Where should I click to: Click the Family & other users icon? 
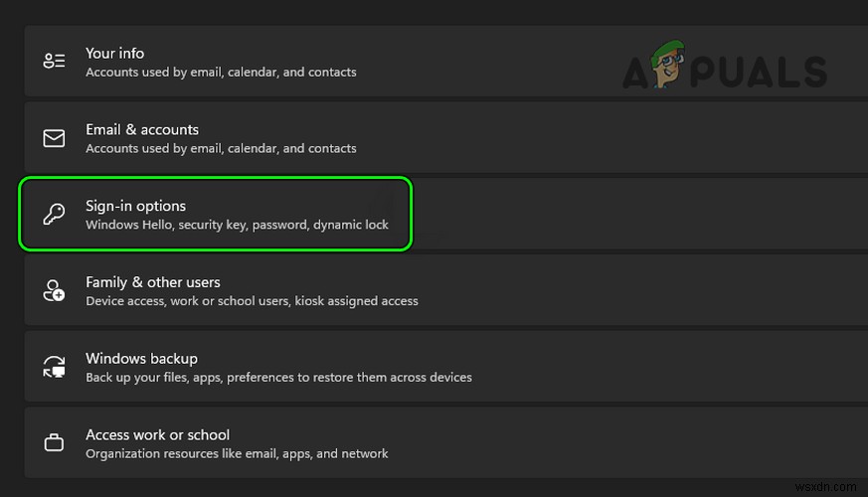pyautogui.click(x=54, y=291)
